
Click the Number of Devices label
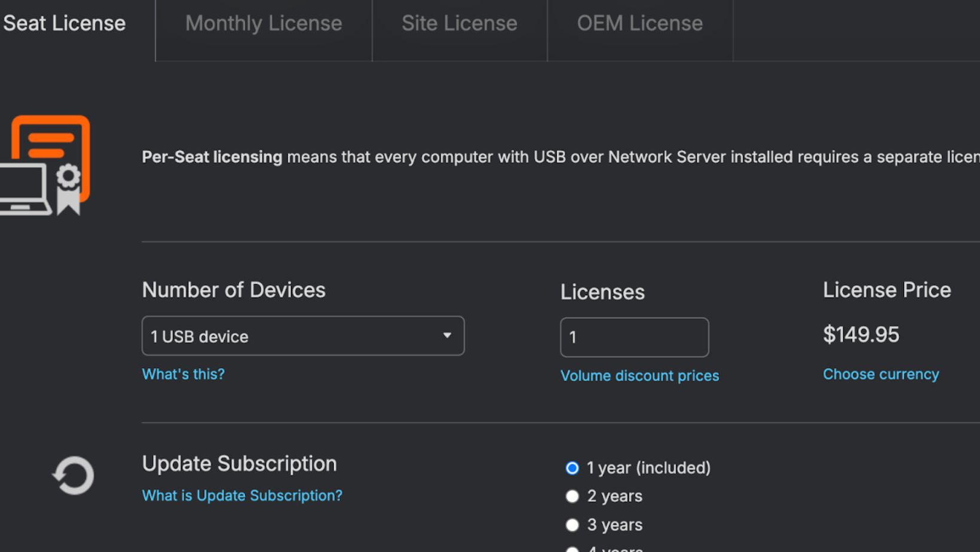click(234, 290)
